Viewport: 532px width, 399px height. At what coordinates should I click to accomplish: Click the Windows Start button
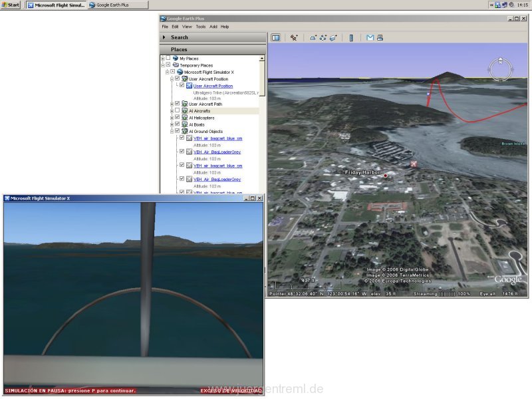tap(11, 5)
